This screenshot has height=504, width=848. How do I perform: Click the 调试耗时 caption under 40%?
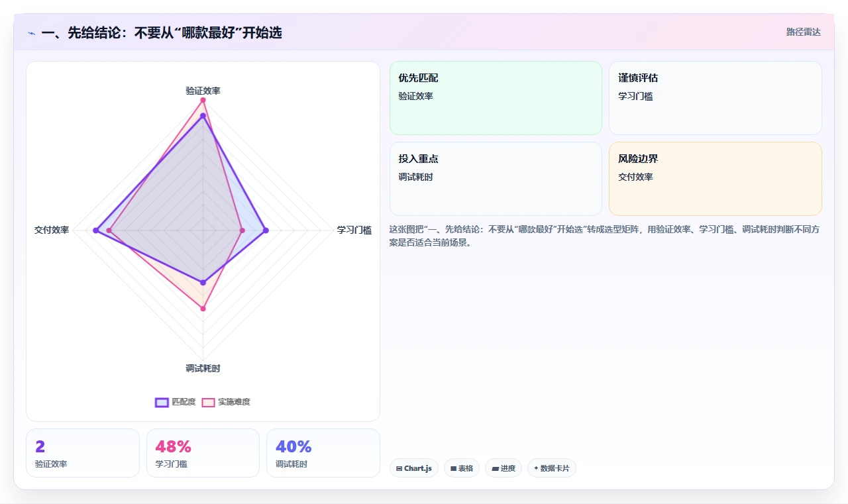[x=291, y=464]
